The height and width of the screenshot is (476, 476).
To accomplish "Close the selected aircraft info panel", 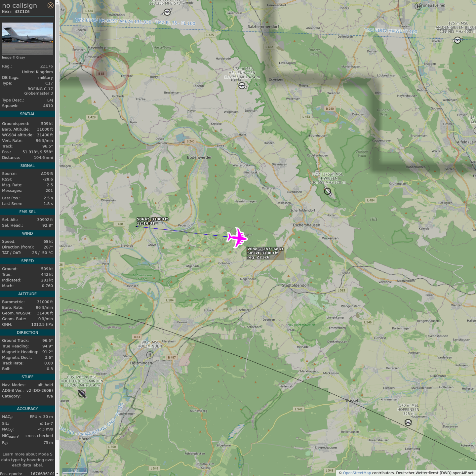I will click(50, 5).
